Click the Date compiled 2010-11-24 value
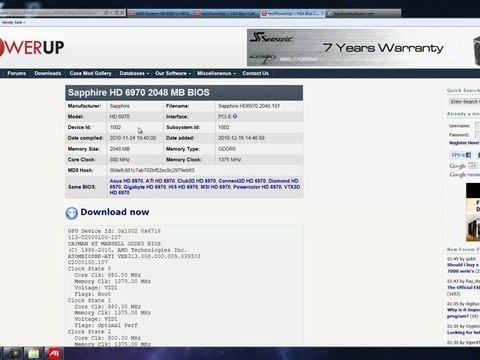 133,138
